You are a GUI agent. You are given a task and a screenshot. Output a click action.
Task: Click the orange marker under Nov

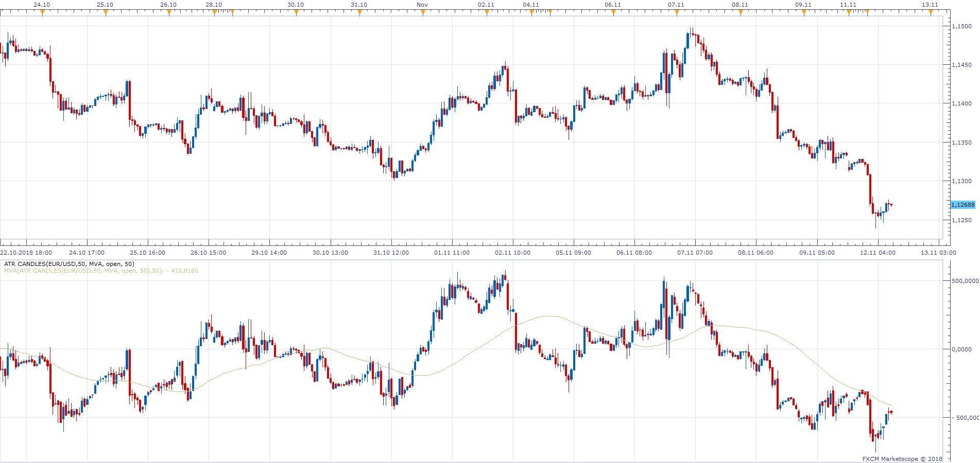(x=423, y=13)
